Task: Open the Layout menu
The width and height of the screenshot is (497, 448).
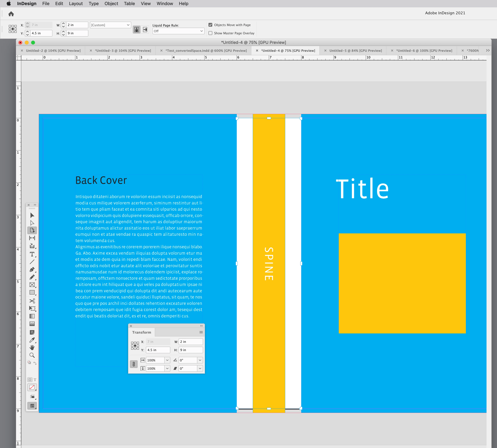Action: tap(76, 3)
